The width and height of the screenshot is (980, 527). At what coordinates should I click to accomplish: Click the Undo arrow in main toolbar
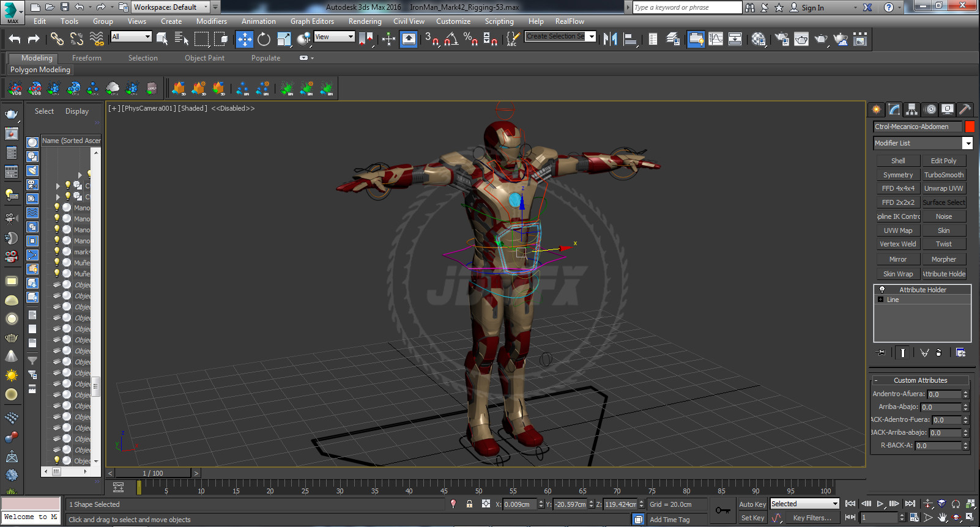coord(15,39)
